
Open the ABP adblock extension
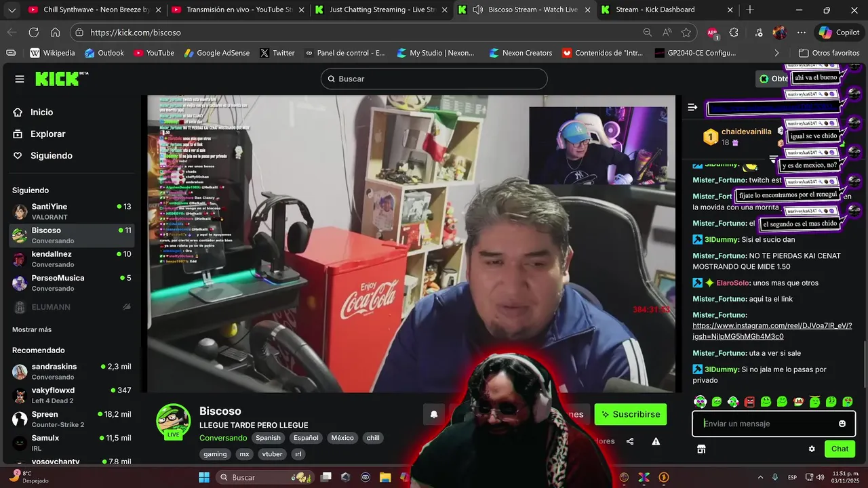[713, 33]
